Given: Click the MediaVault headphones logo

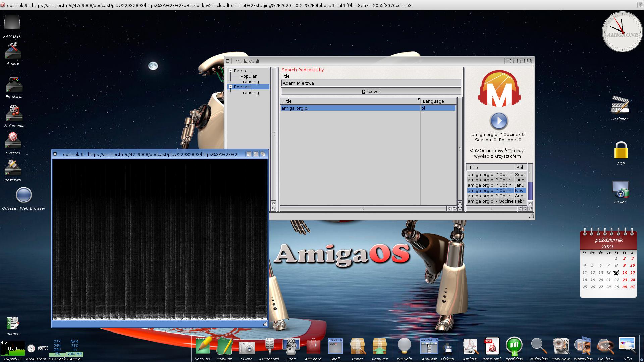Looking at the screenshot, I should click(x=499, y=88).
